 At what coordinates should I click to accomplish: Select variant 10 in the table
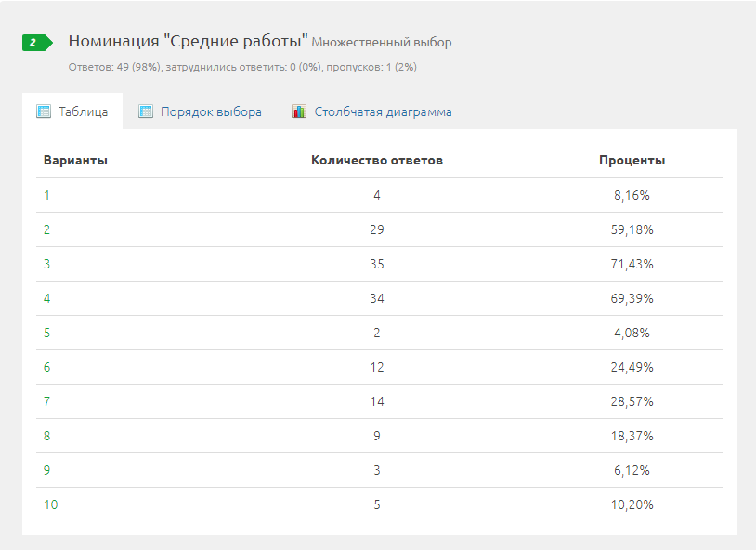point(50,504)
